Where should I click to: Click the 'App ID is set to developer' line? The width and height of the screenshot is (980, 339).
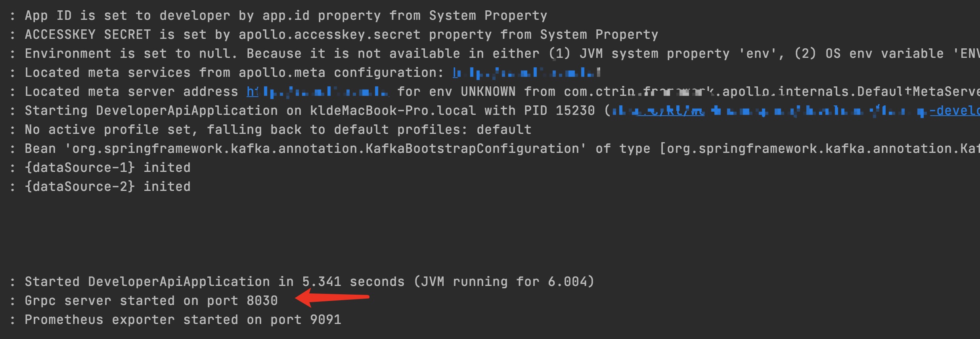pos(286,15)
